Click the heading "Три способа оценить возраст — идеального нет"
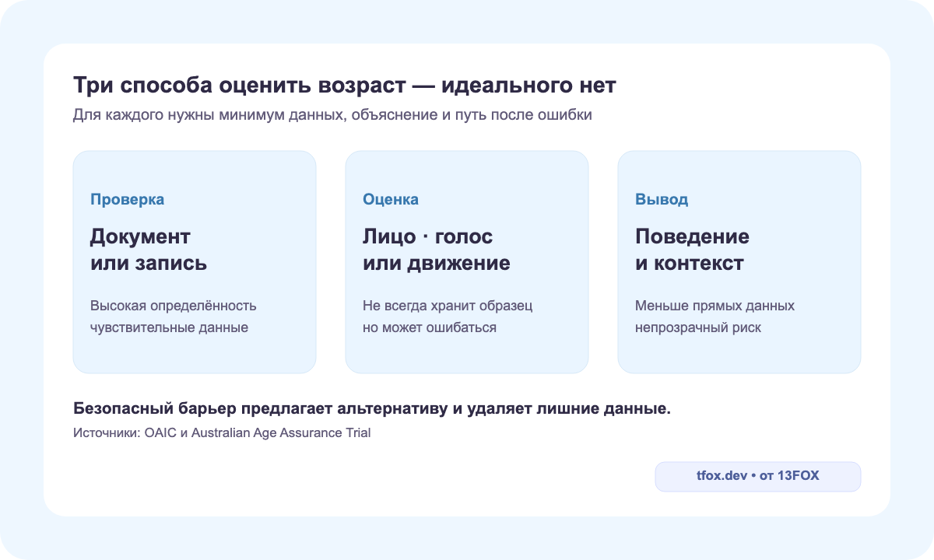The width and height of the screenshot is (934, 560). (345, 86)
